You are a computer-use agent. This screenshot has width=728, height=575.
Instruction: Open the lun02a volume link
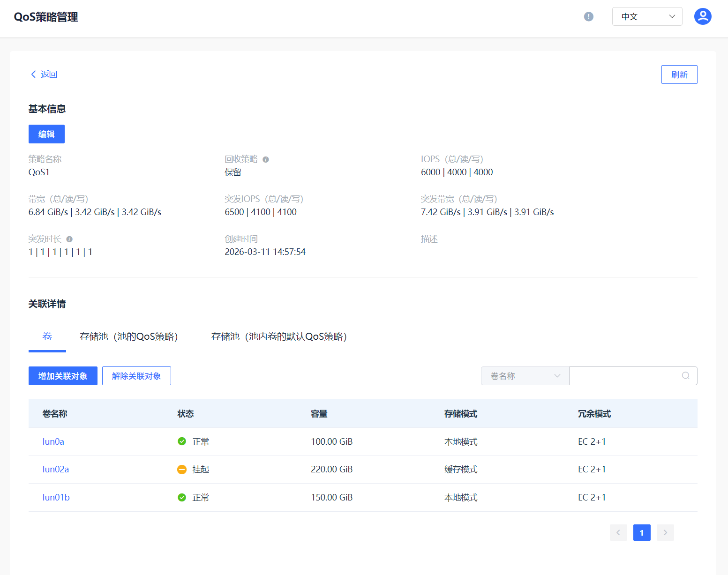tap(56, 470)
